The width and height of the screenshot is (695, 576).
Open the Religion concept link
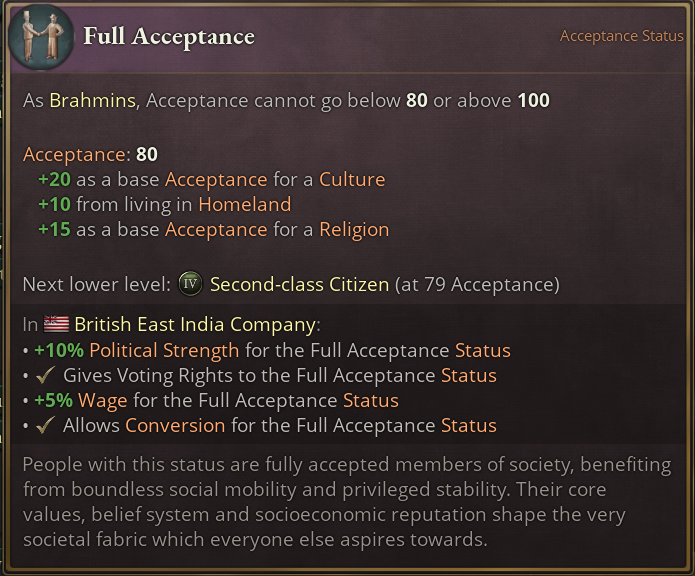(x=354, y=229)
